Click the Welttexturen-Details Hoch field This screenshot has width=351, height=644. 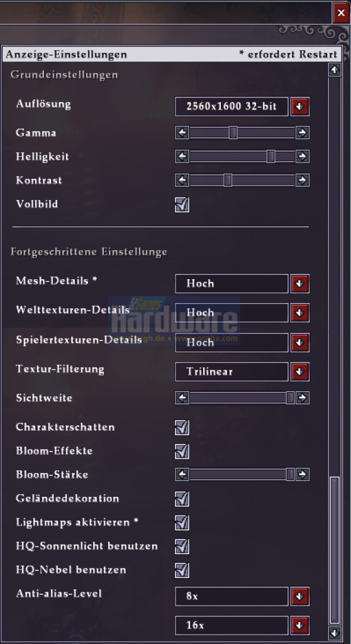232,313
